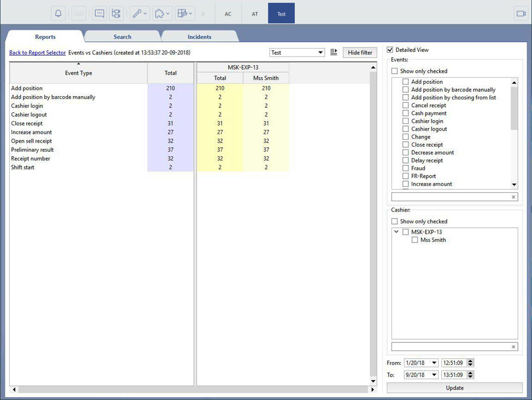Click the camera icon at top right

point(521,14)
